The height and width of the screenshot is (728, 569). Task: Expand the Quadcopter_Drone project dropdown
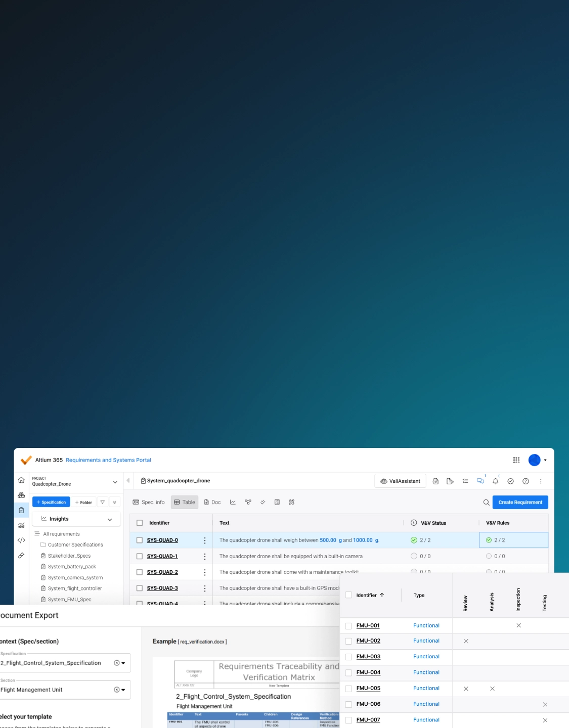(115, 482)
